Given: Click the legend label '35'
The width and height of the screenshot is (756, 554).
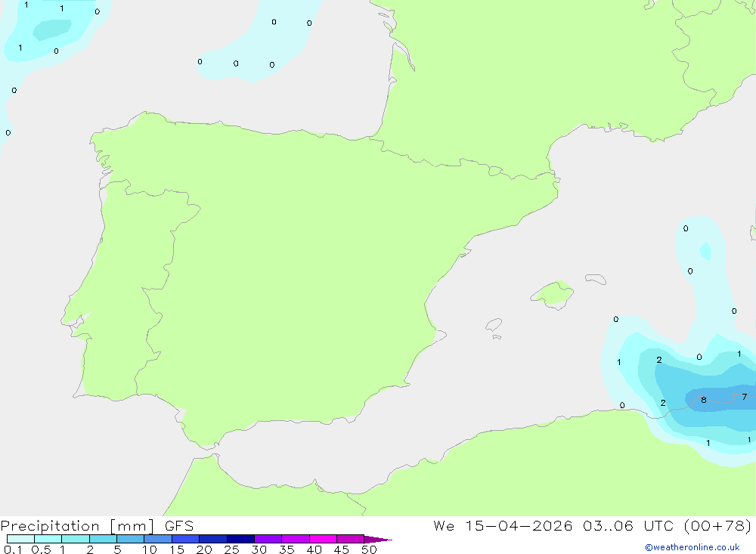Looking at the screenshot, I should point(287,549).
